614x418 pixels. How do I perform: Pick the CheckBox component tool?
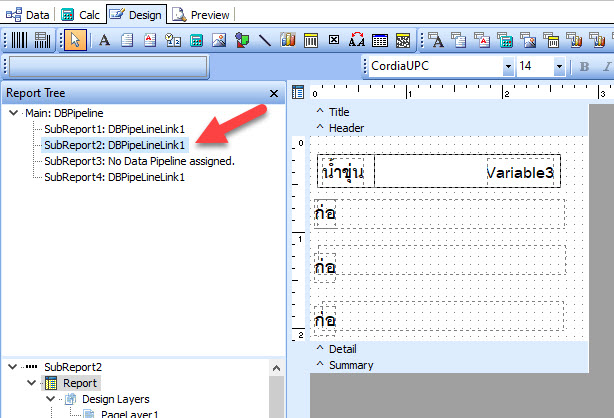tap(334, 40)
